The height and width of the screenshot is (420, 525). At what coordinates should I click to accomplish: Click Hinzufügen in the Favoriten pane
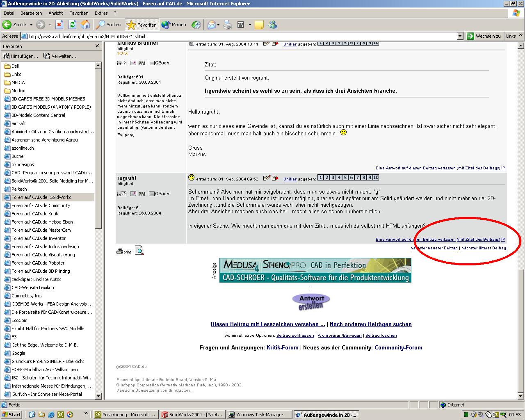(x=21, y=56)
